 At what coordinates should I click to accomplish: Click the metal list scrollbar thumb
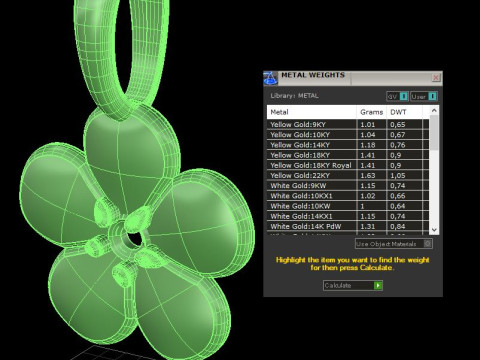tap(434, 133)
